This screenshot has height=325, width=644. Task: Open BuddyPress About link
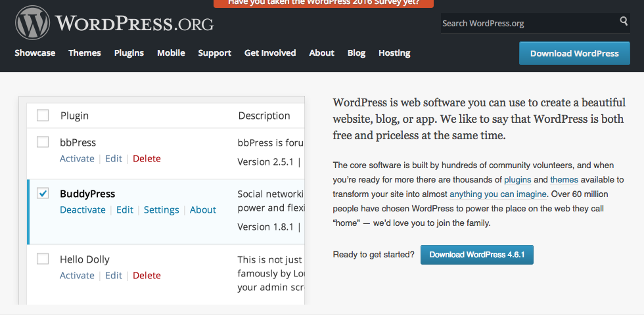pos(203,209)
